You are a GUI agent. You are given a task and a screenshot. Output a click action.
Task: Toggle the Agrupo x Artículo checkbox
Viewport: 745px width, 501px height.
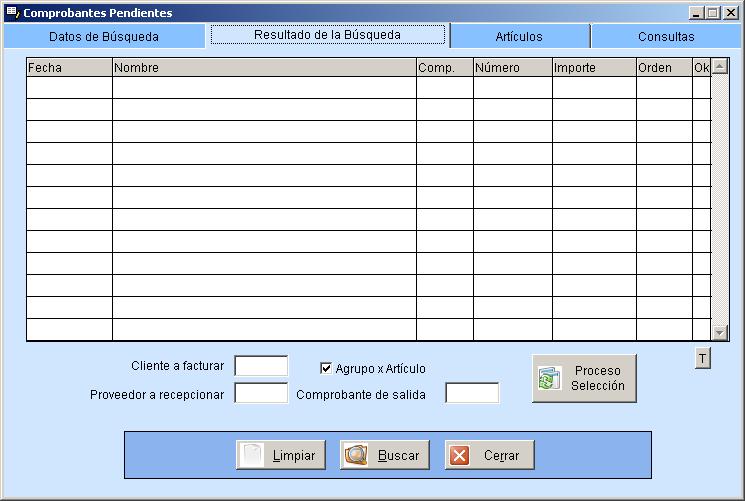[325, 368]
